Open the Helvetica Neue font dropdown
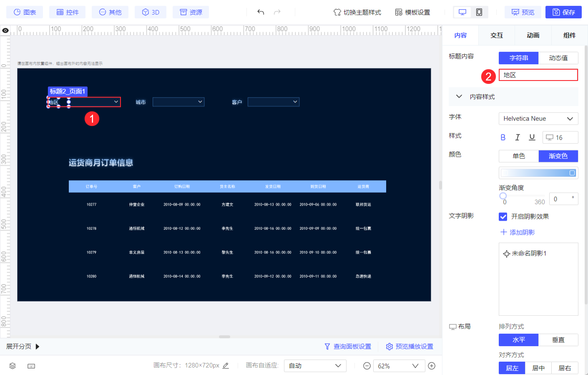This screenshot has height=375, width=588. click(x=538, y=118)
